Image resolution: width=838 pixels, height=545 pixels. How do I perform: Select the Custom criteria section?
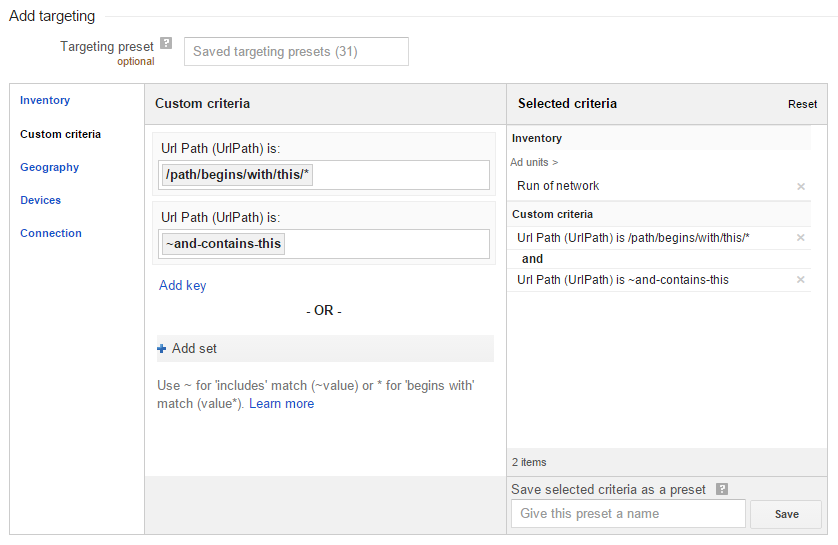click(x=60, y=134)
